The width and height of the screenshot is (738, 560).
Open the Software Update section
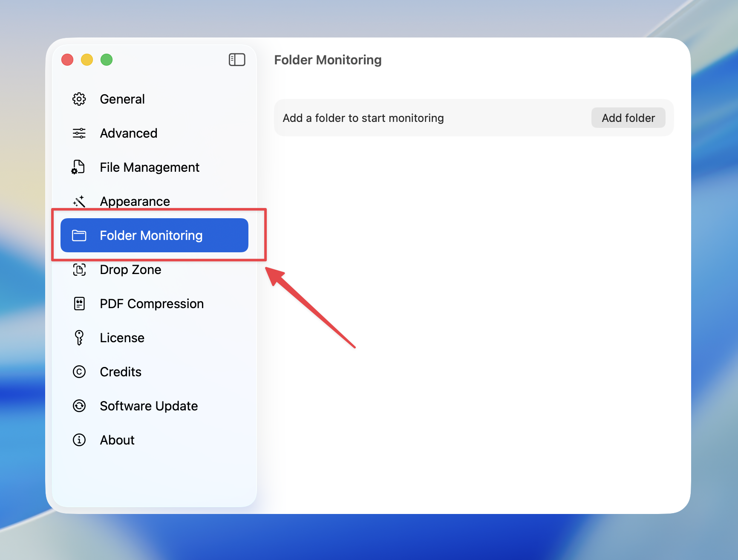coord(149,406)
